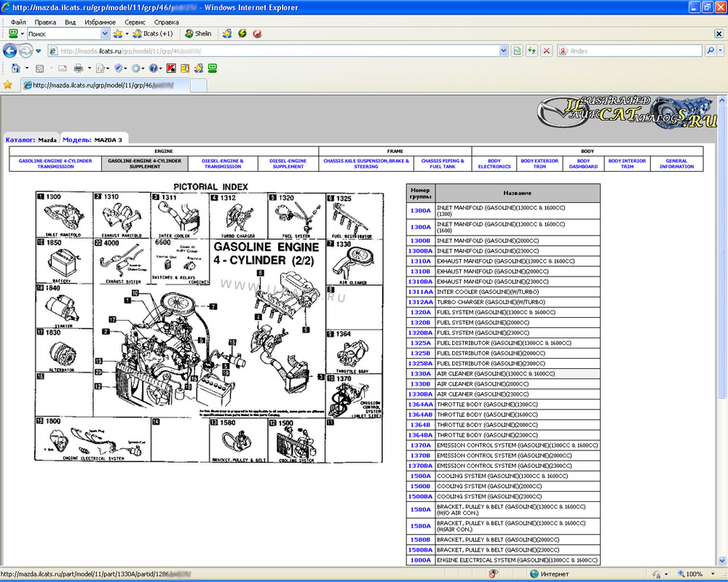Select the mazda.ilcats.ru browser tab
This screenshot has width=728, height=582.
(x=105, y=85)
